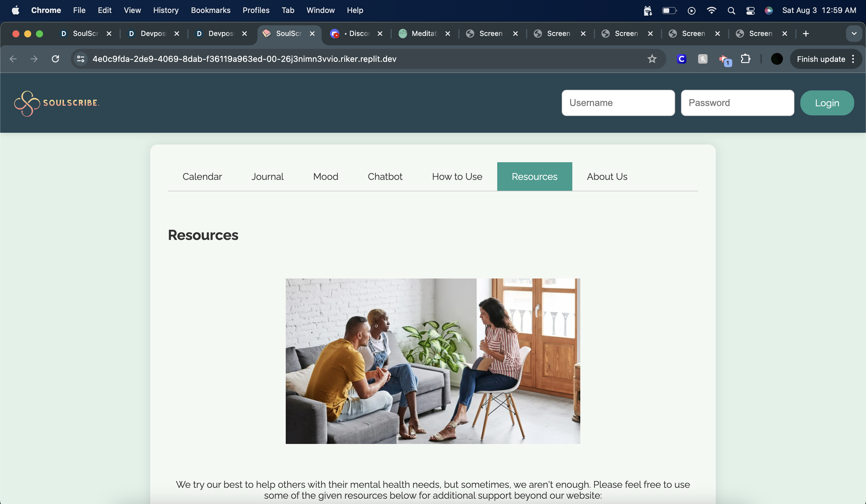This screenshot has width=866, height=504.
Task: Reload the page with refresh icon
Action: coord(55,59)
